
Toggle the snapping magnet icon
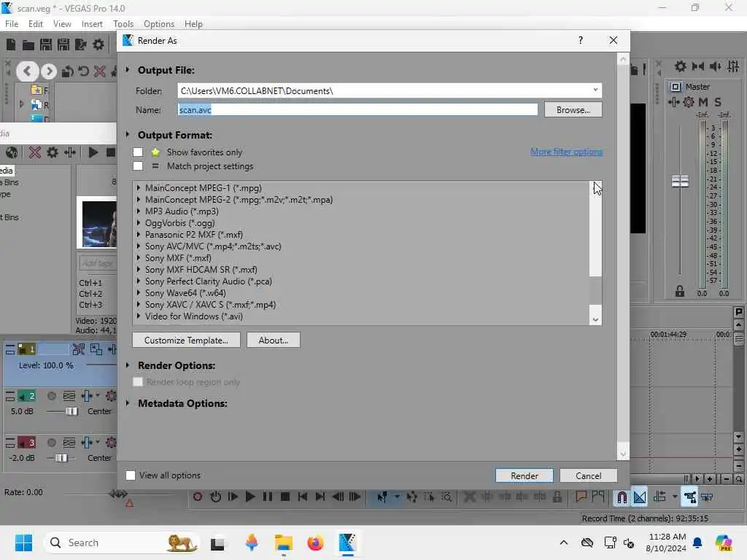(622, 497)
